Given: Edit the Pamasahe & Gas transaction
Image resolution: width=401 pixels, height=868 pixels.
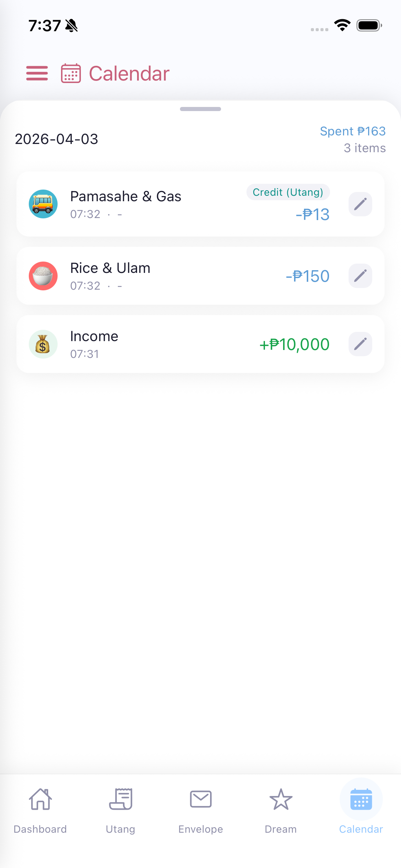Looking at the screenshot, I should 360,204.
